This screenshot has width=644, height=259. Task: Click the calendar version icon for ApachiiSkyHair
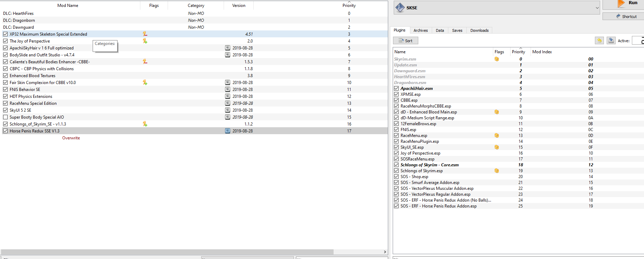coord(227,48)
